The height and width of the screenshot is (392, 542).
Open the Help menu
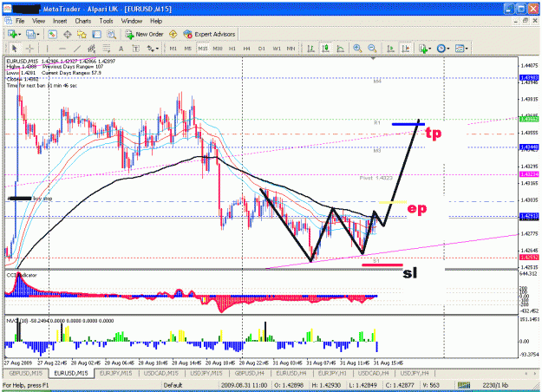tap(156, 21)
